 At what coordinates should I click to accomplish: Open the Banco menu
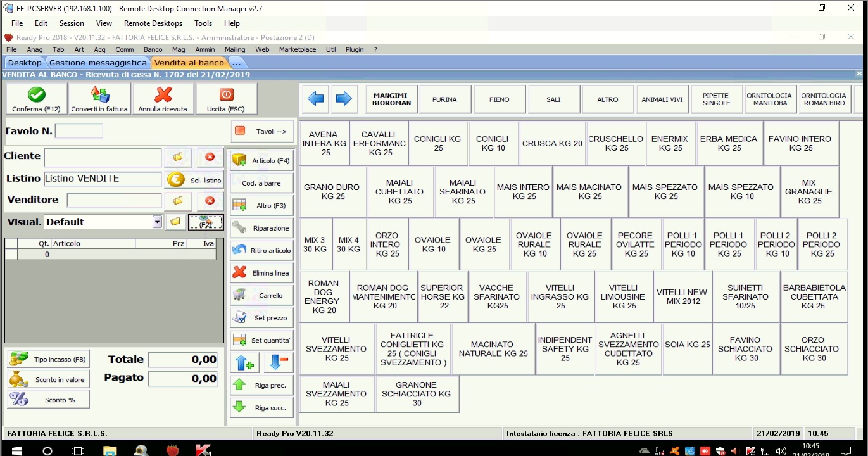point(153,49)
